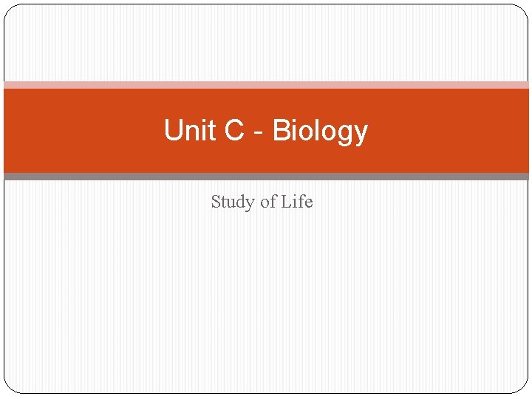This screenshot has width=532, height=399.
Task: Click the "Unit C - Biology" slide title
Action: (266, 131)
